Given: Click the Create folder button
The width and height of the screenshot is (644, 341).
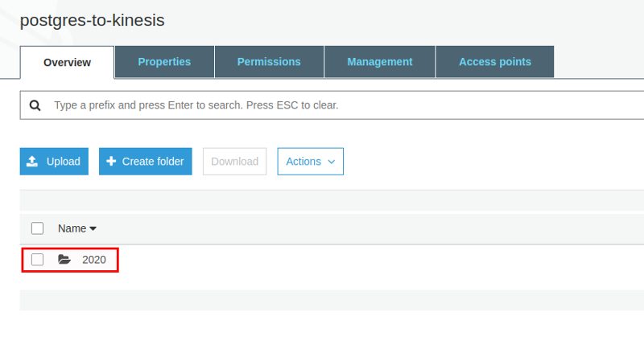Looking at the screenshot, I should (146, 162).
